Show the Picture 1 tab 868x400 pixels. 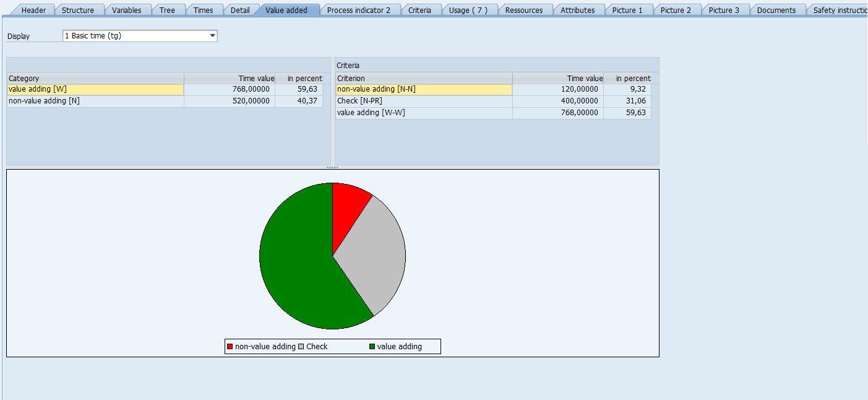click(627, 10)
